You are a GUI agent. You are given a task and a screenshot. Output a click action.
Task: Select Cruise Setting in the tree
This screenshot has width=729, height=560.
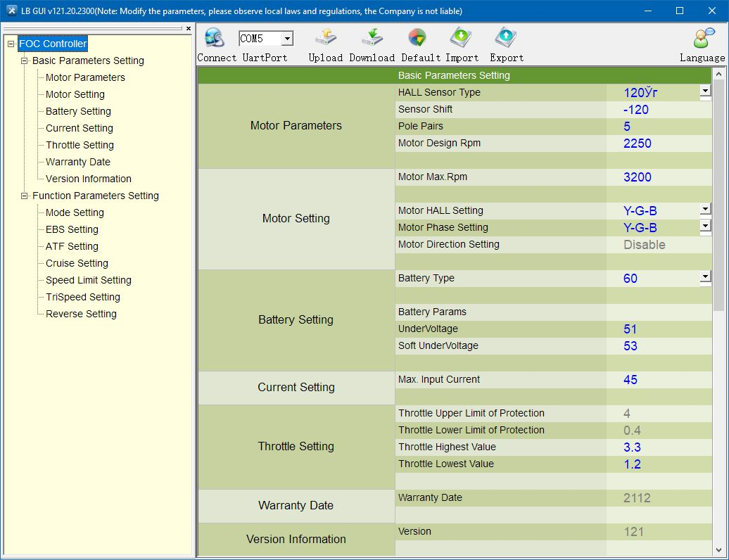pos(77,263)
